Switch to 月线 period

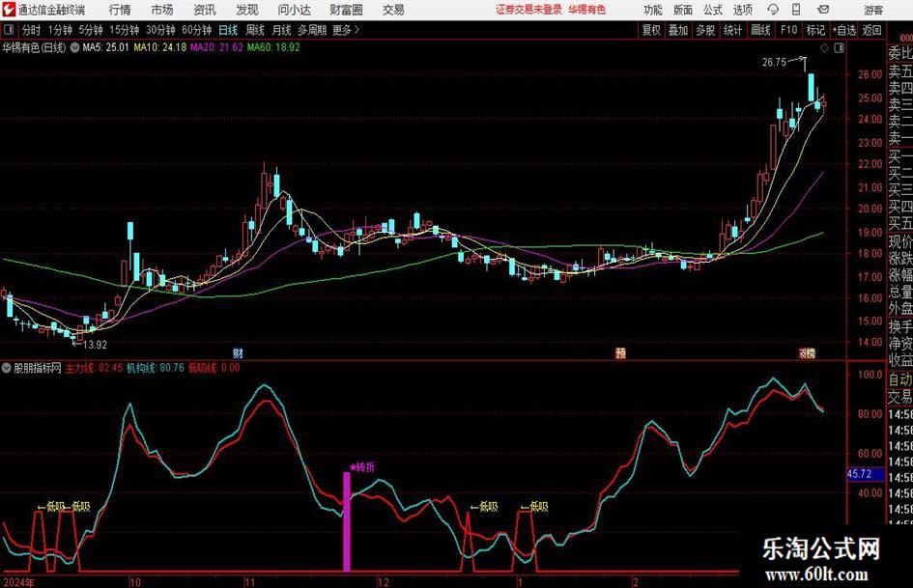point(282,30)
